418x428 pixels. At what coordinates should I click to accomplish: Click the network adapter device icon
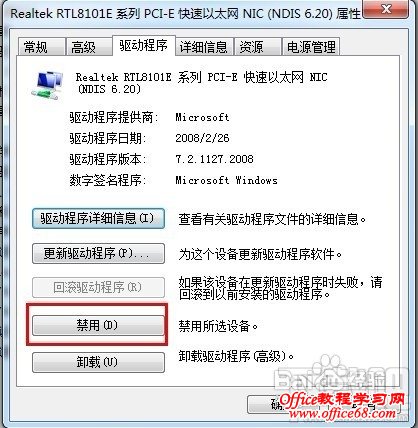tap(47, 86)
